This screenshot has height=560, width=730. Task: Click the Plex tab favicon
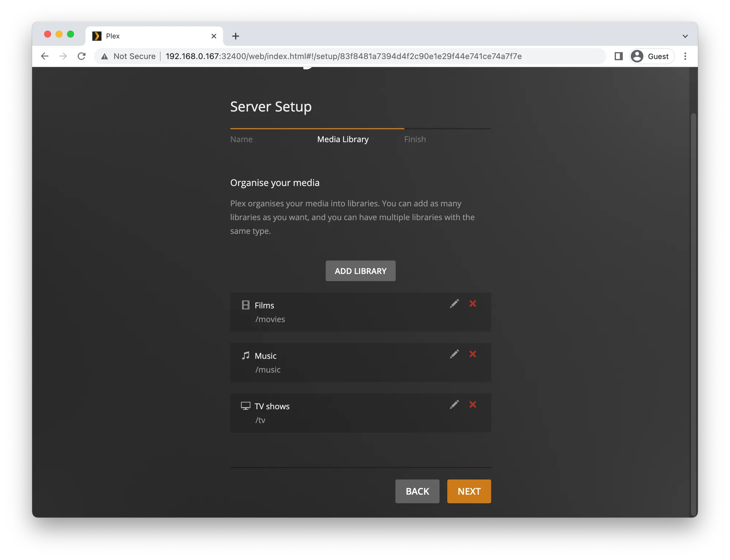pos(97,36)
